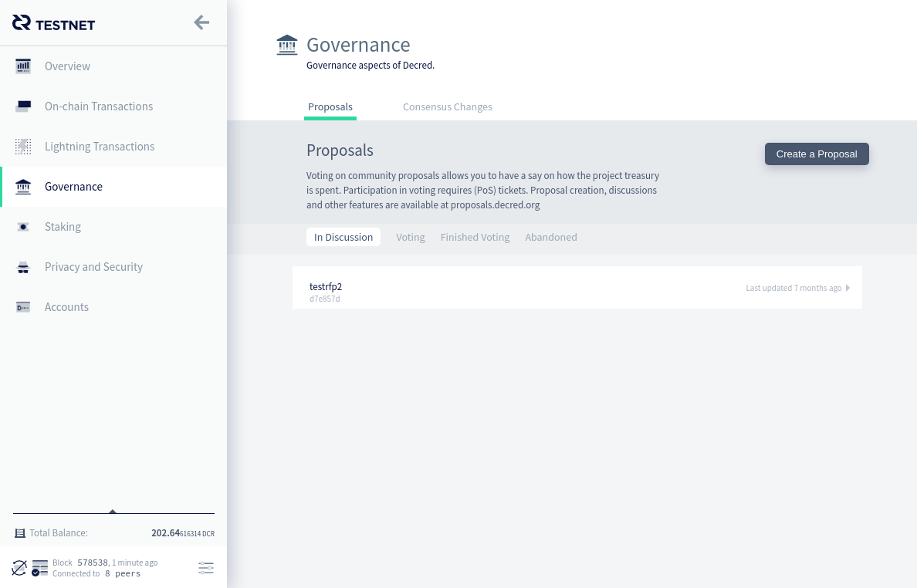Collapse sidebar with the back arrow
Screen dimensions: 917x588
(201, 23)
